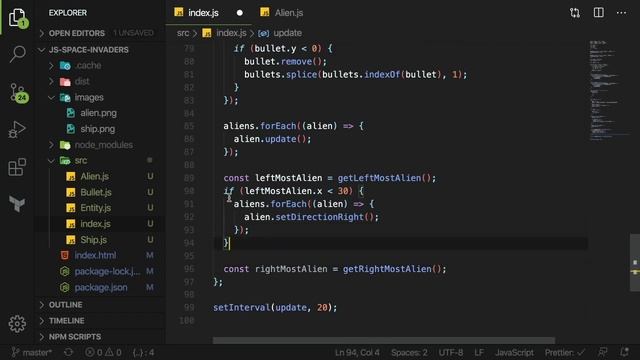
Task: Open the Terraform extension icon
Action: point(17,203)
